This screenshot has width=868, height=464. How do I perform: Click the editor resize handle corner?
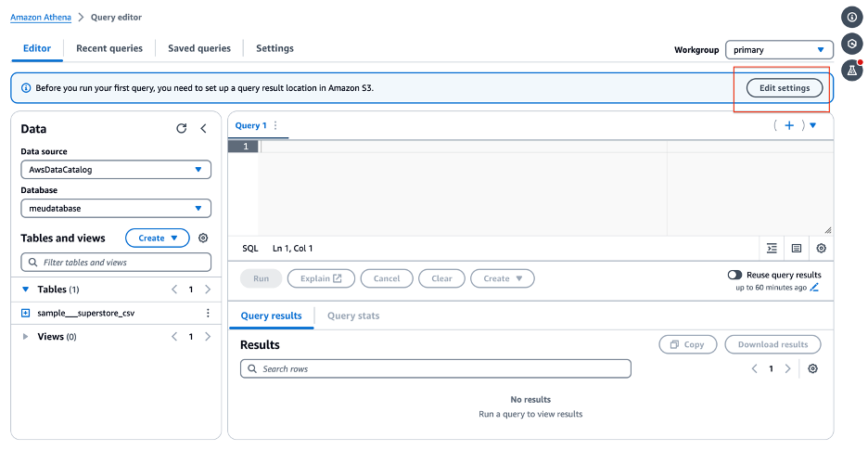827,230
